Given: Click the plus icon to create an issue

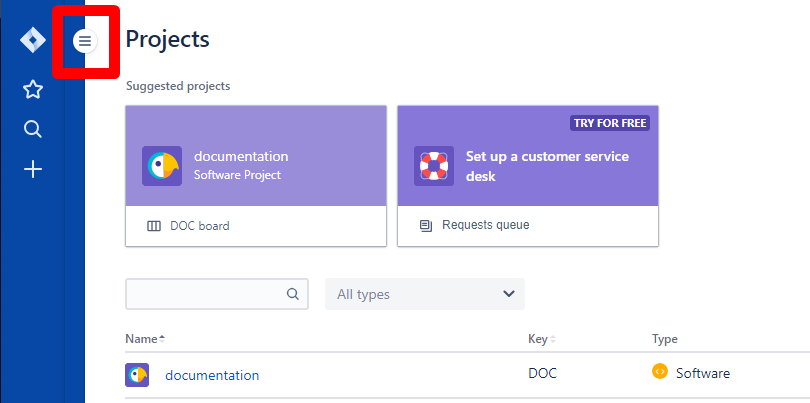Looking at the screenshot, I should pyautogui.click(x=33, y=169).
